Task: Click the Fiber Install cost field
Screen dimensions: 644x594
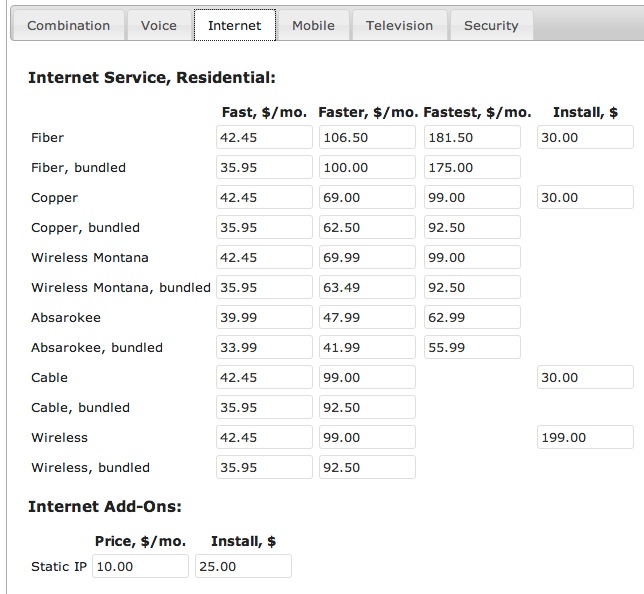Action: click(585, 138)
